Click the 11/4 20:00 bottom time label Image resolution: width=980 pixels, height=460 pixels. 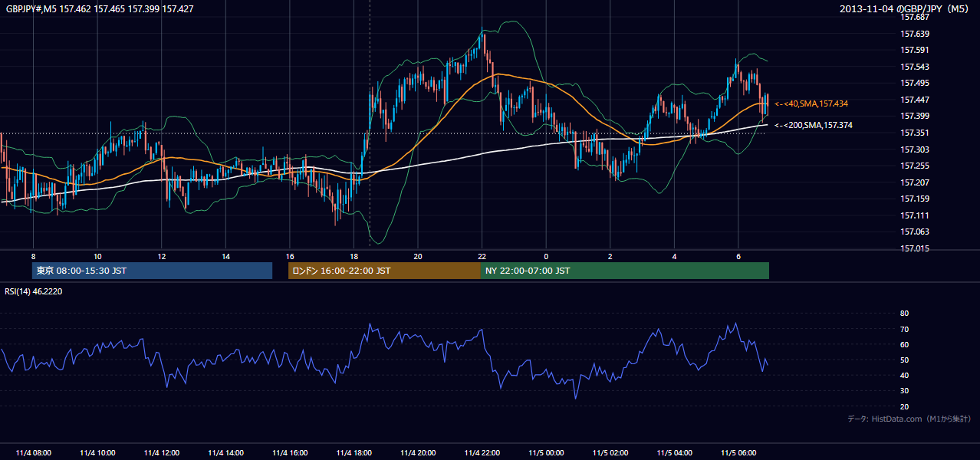click(418, 453)
